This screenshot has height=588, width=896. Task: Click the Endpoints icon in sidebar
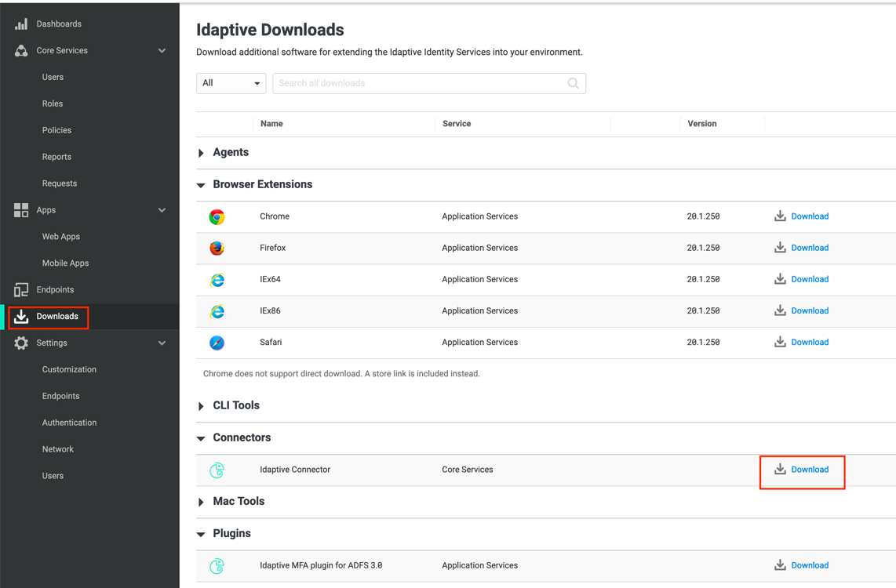pyautogui.click(x=20, y=289)
